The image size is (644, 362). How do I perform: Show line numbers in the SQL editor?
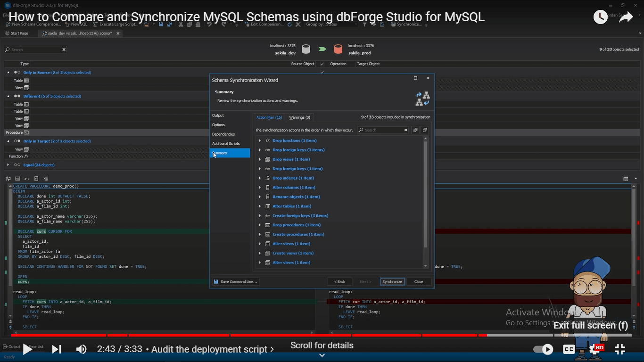click(x=17, y=179)
